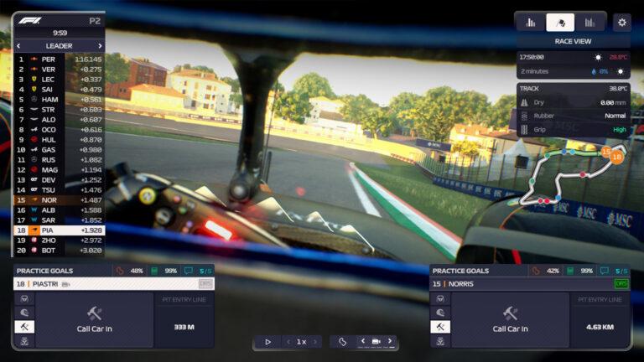Click the rain drop chance icon
The width and height of the screenshot is (644, 362).
coord(594,71)
